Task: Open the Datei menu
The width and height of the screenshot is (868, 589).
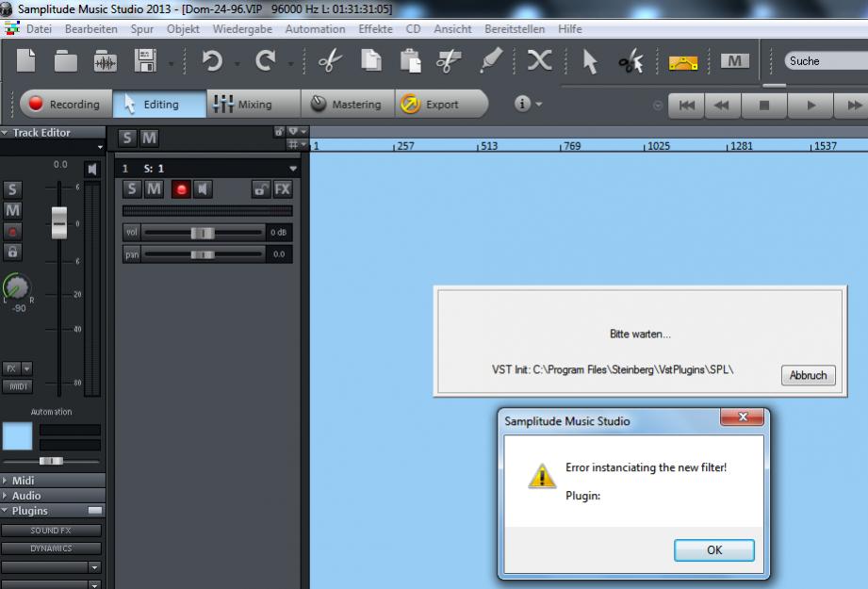Action: (x=39, y=29)
